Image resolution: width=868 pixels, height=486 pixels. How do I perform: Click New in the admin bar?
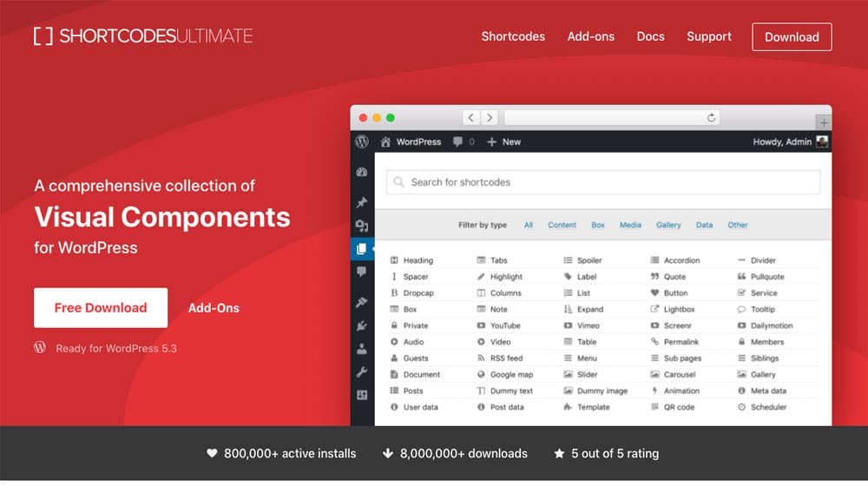pyautogui.click(x=503, y=141)
